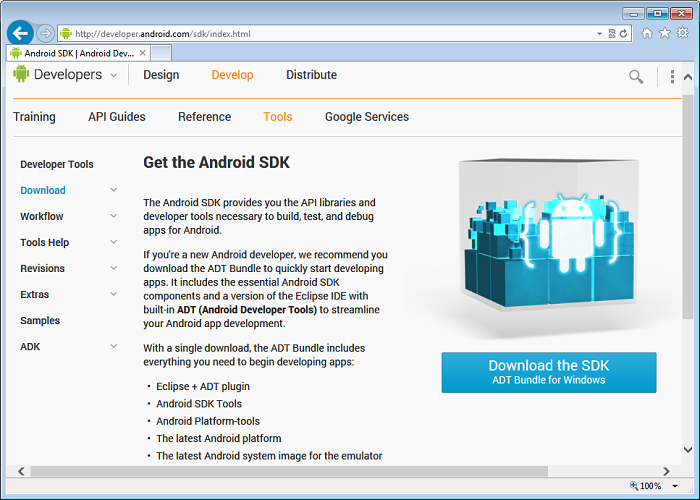Image resolution: width=700 pixels, height=500 pixels.
Task: Click the vertical scrollbar up arrow
Action: (x=688, y=77)
